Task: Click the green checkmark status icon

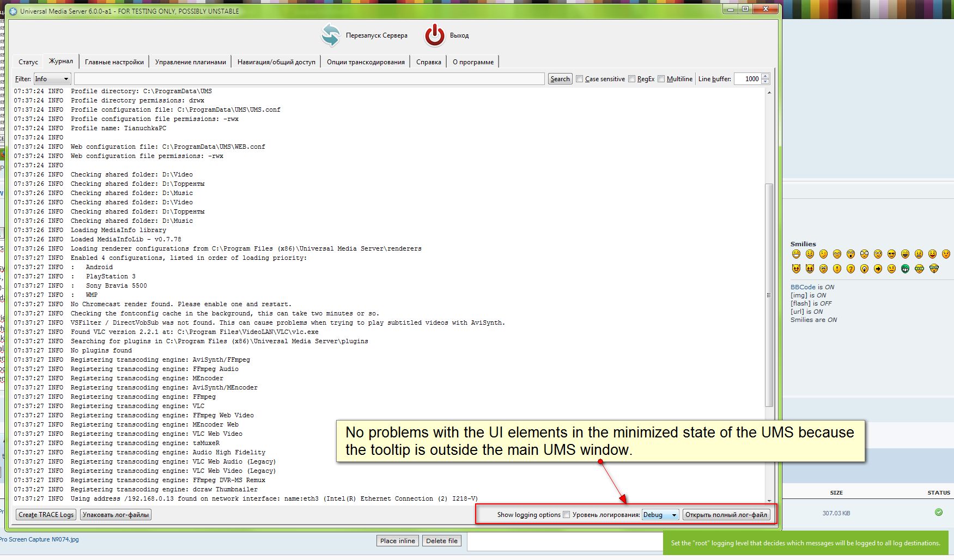Action: pyautogui.click(x=939, y=512)
